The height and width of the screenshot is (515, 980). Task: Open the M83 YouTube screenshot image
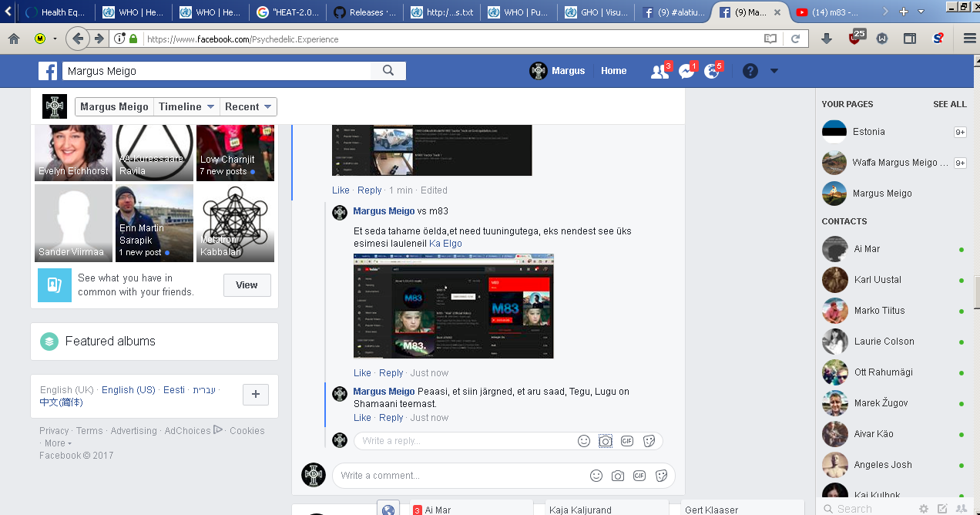(453, 306)
